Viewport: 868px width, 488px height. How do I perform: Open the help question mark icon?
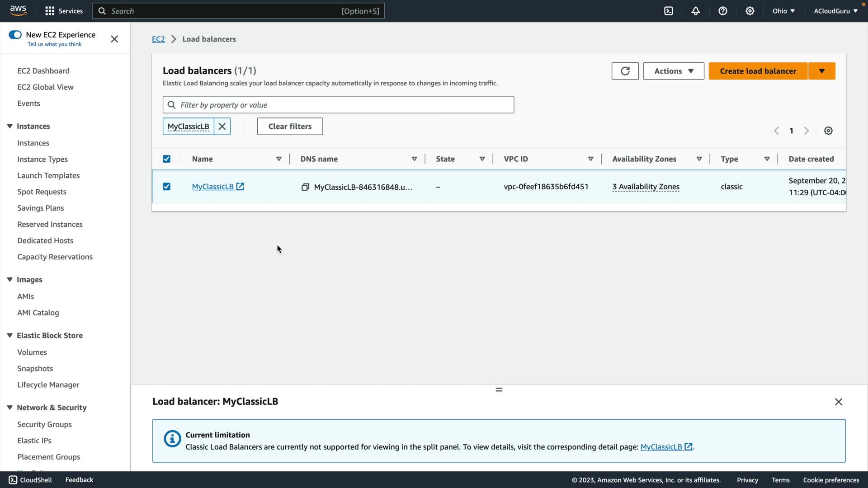723,11
